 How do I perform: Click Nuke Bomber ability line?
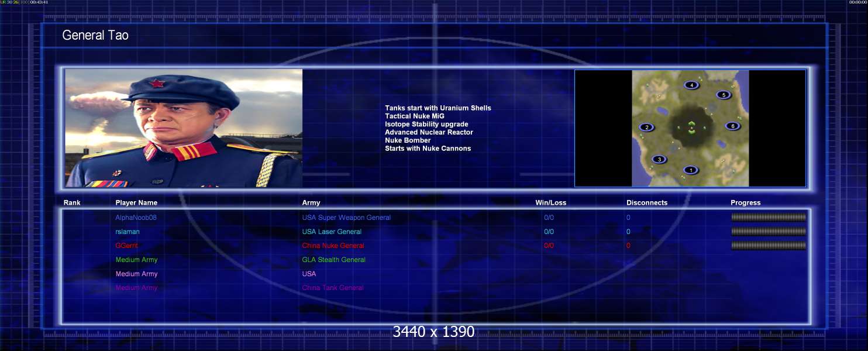click(x=408, y=140)
